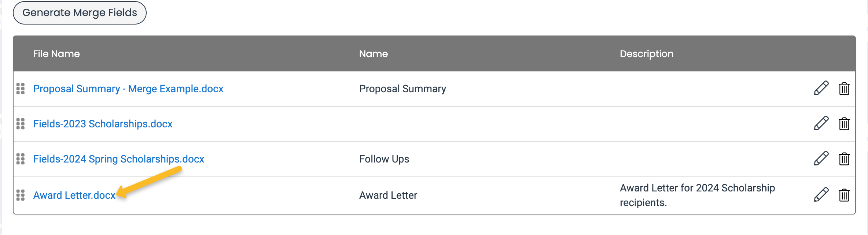Delete Award Letter.docx via trash icon
The height and width of the screenshot is (235, 868).
click(x=844, y=195)
